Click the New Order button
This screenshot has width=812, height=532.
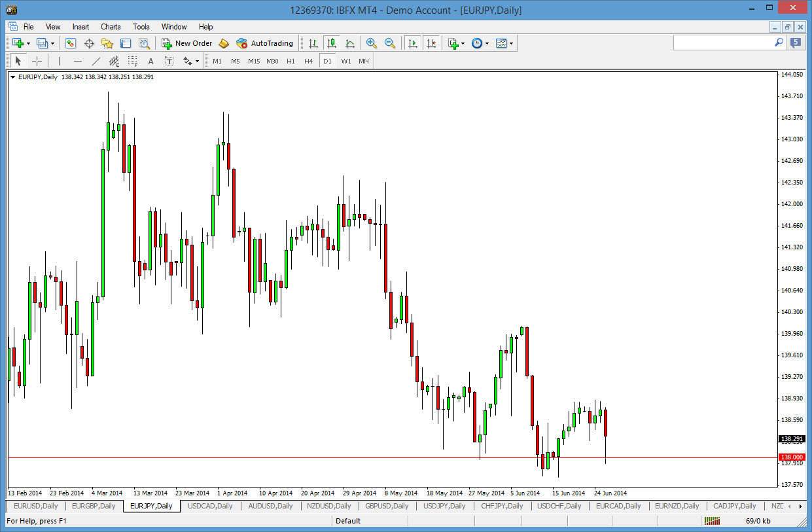[187, 43]
